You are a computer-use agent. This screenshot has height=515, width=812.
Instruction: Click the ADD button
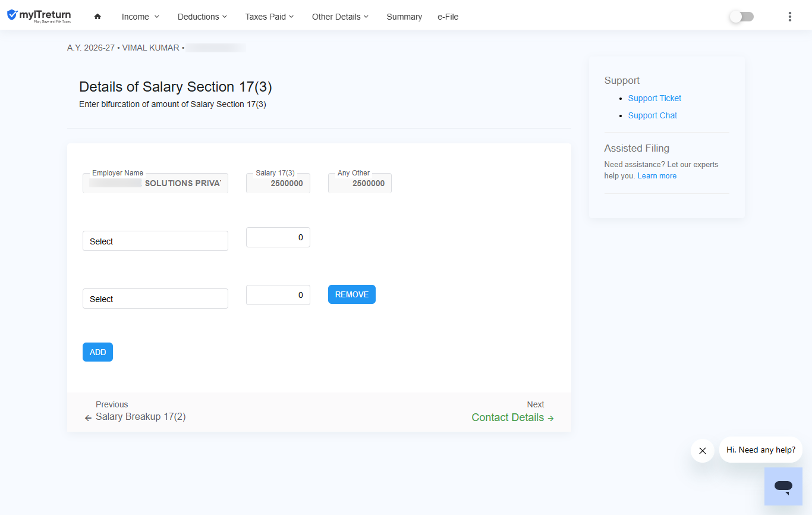tap(97, 352)
